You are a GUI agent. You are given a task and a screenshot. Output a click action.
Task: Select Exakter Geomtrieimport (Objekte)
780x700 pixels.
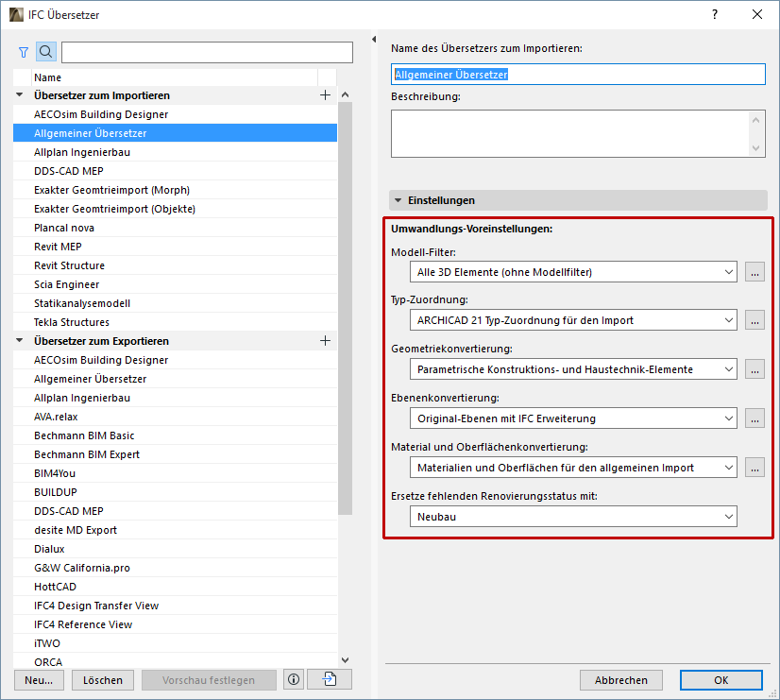coord(175,209)
